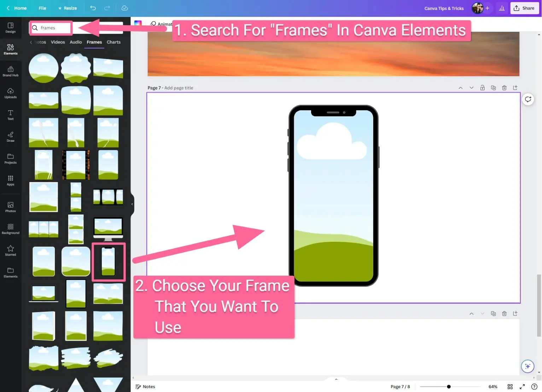Expand the page thumbnails drawer
The height and width of the screenshot is (392, 542).
coord(336,379)
